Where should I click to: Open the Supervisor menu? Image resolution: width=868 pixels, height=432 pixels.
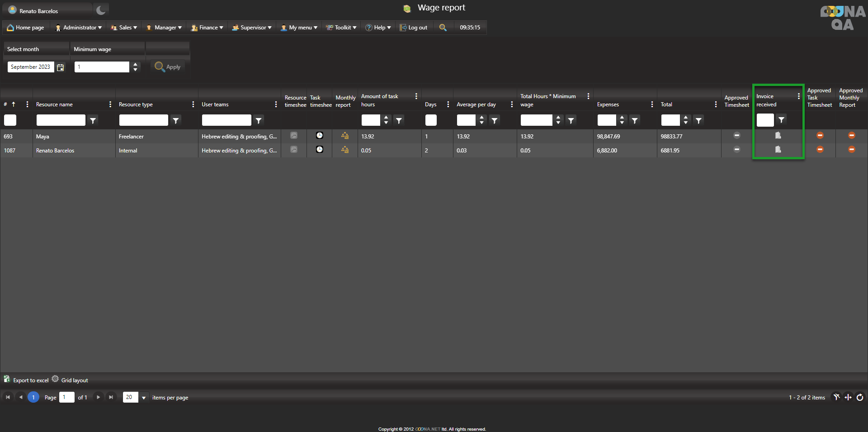coord(252,28)
